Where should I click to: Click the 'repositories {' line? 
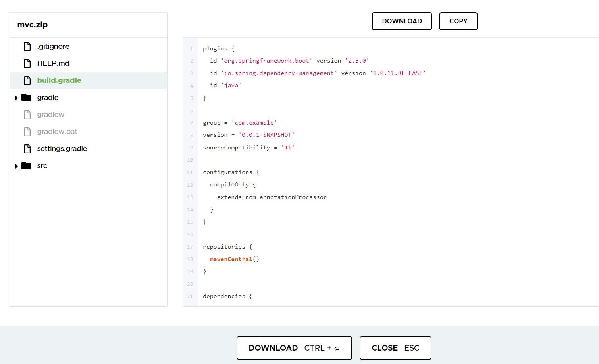click(x=227, y=247)
